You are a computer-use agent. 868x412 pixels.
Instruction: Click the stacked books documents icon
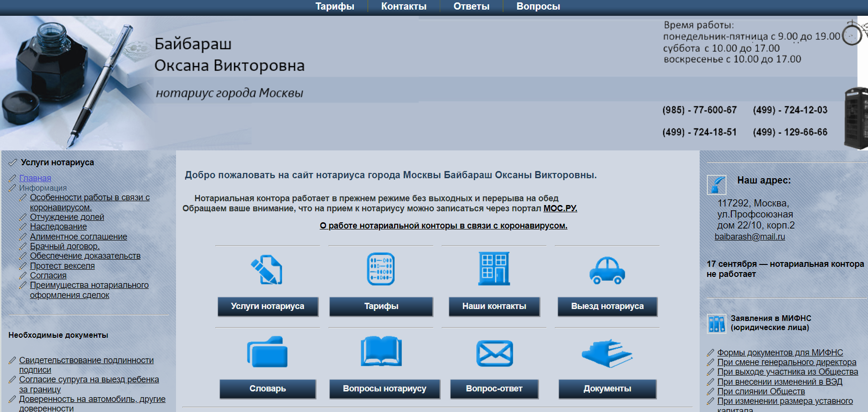click(607, 353)
